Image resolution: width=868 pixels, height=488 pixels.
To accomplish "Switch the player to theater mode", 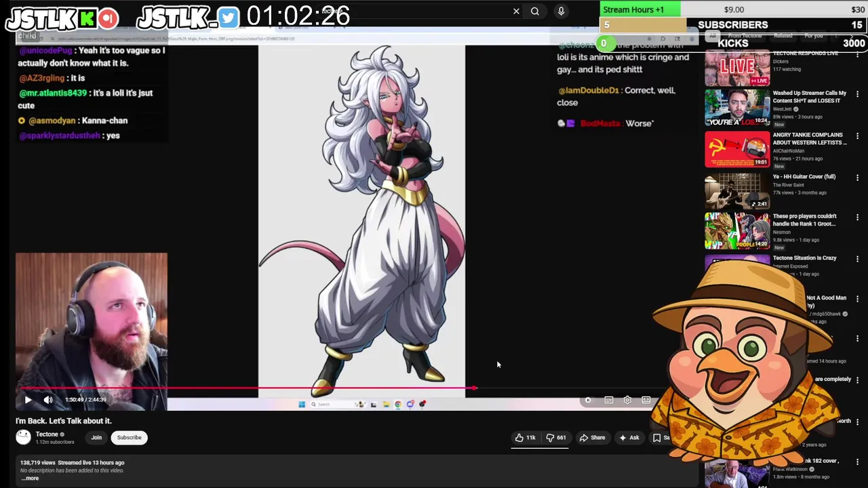I will tap(646, 400).
